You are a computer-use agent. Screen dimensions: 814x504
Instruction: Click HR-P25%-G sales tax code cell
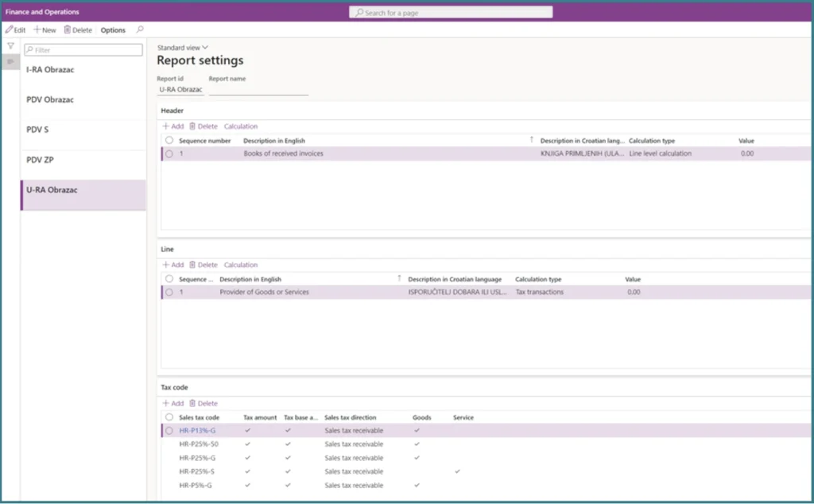pos(197,459)
